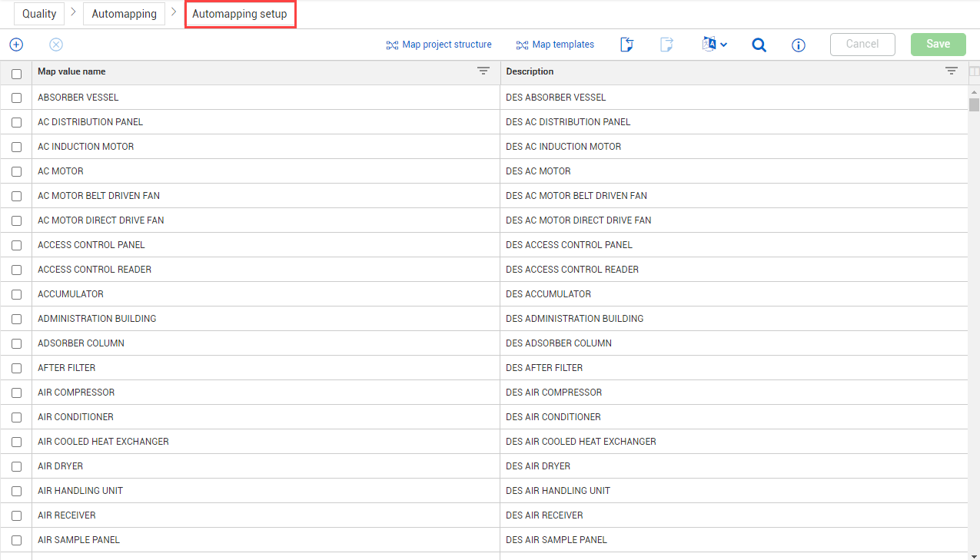The height and width of the screenshot is (560, 980).
Task: Go to Quality breadcrumb
Action: (39, 14)
